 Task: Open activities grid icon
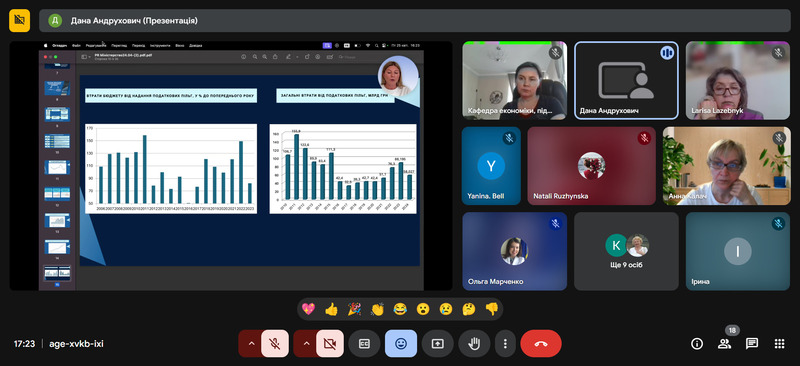(x=779, y=344)
